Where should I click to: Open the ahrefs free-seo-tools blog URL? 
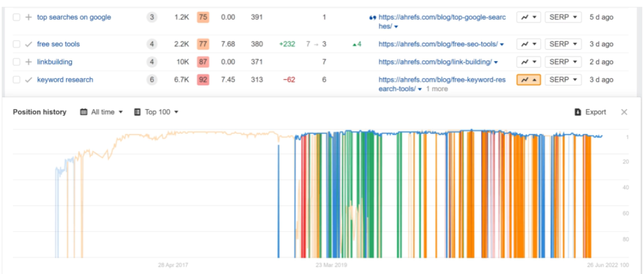[x=438, y=44]
